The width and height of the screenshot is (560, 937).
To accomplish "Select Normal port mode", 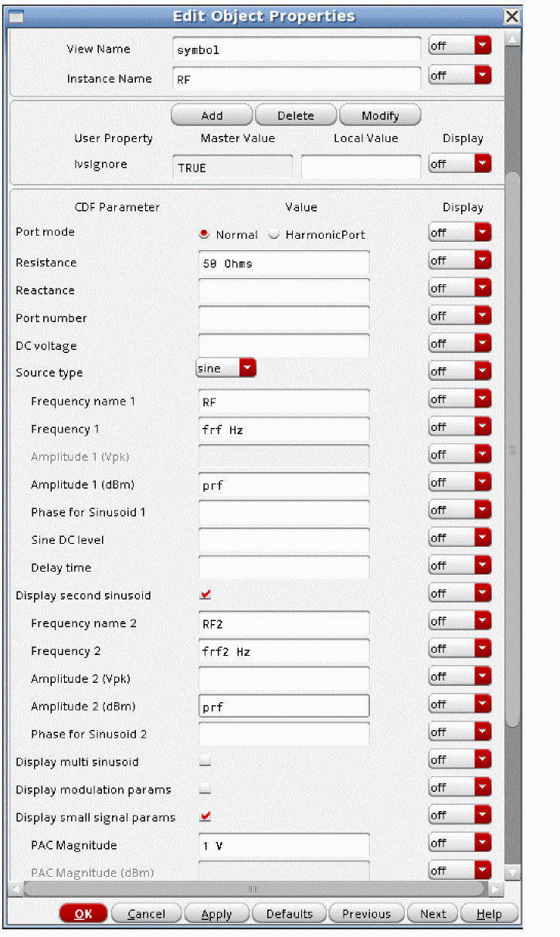I will click(x=205, y=235).
